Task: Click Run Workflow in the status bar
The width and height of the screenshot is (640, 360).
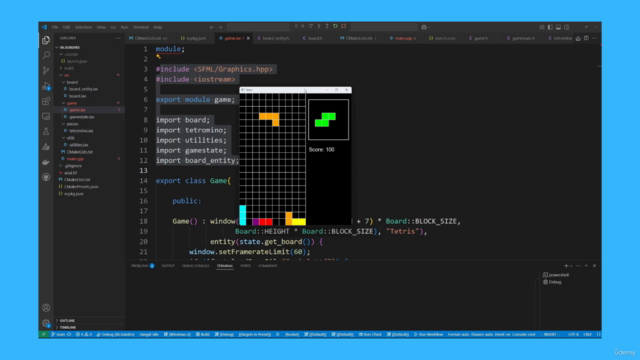Action: (x=429, y=334)
